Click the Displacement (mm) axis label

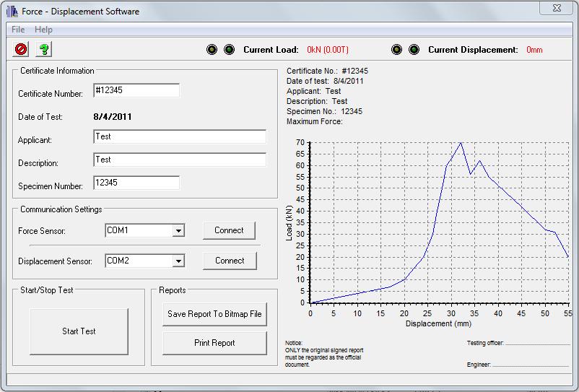[438, 323]
